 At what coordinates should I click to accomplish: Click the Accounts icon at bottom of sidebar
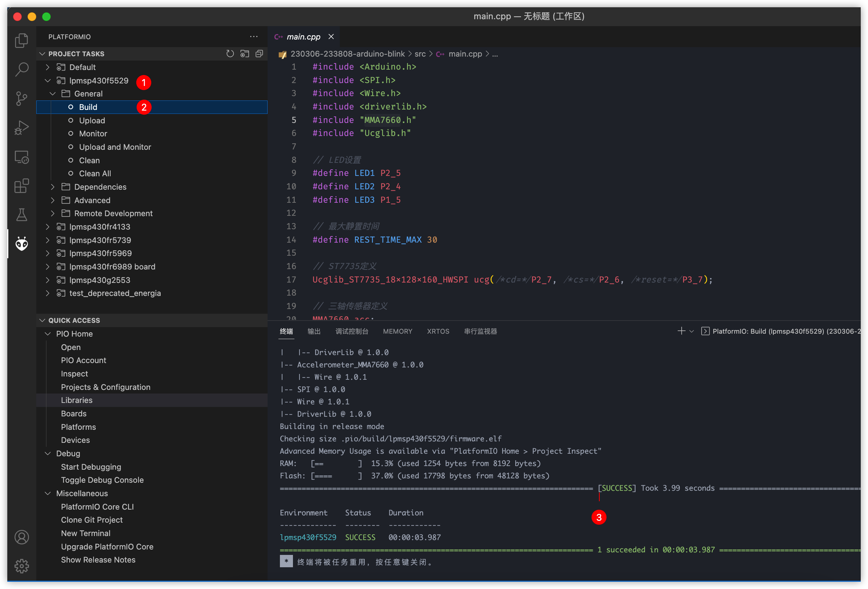pyautogui.click(x=21, y=538)
